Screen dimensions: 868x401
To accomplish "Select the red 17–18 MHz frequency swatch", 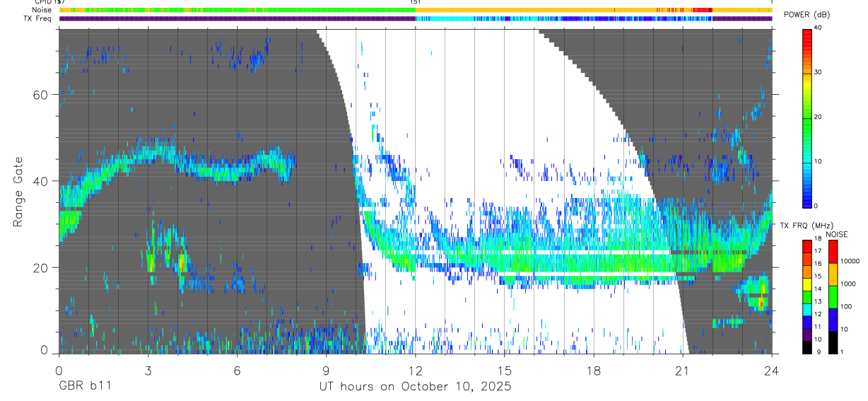I will tap(807, 246).
